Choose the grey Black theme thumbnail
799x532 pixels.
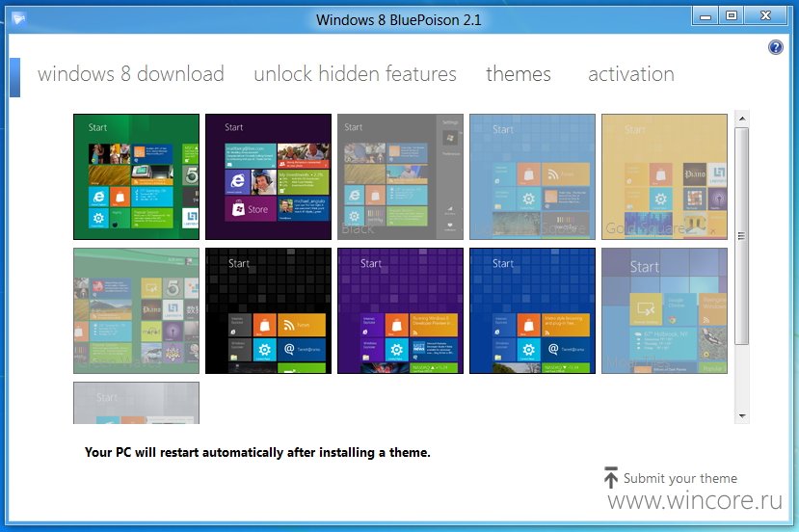[x=401, y=176]
